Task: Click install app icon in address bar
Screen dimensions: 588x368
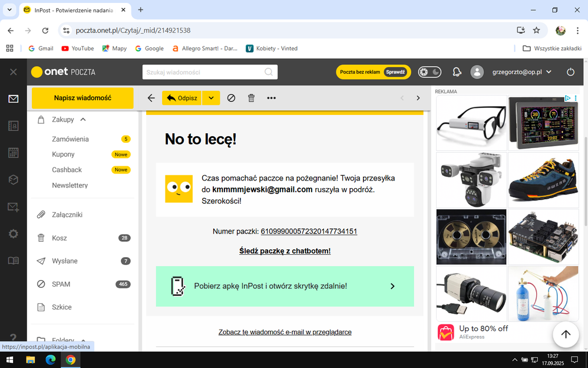Action: tap(520, 31)
